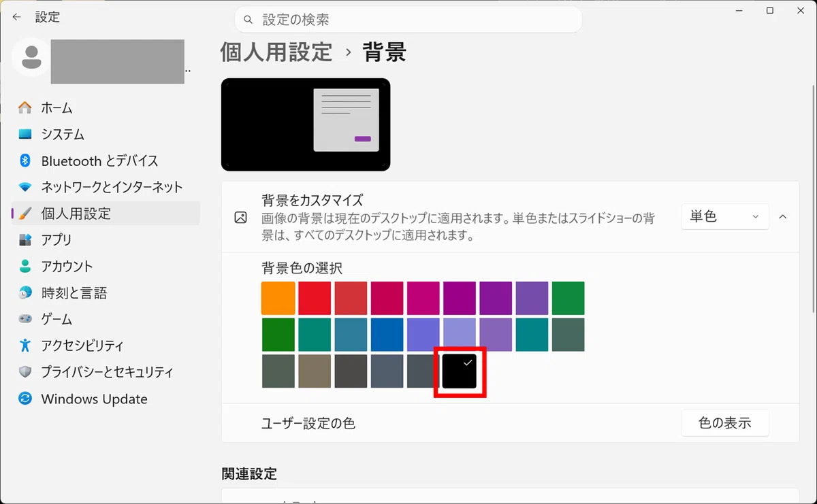The height and width of the screenshot is (504, 817).
Task: Choose the orange background color swatch
Action: click(278, 298)
